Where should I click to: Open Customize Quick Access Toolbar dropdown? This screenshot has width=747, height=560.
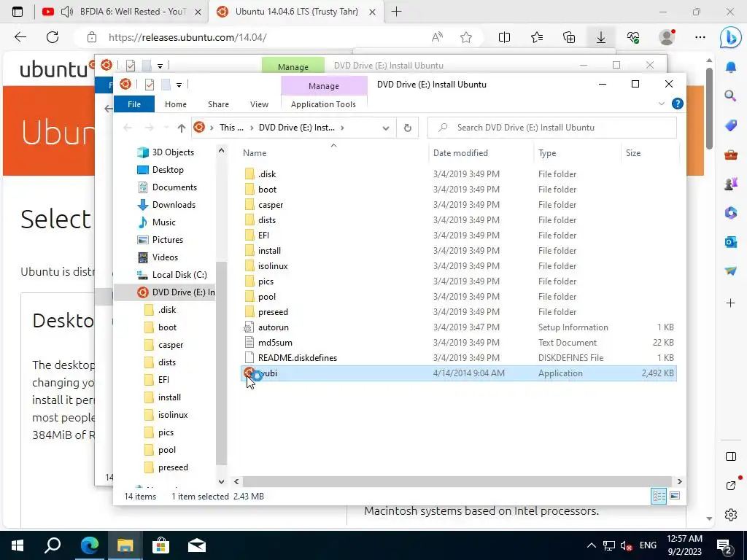tap(179, 85)
